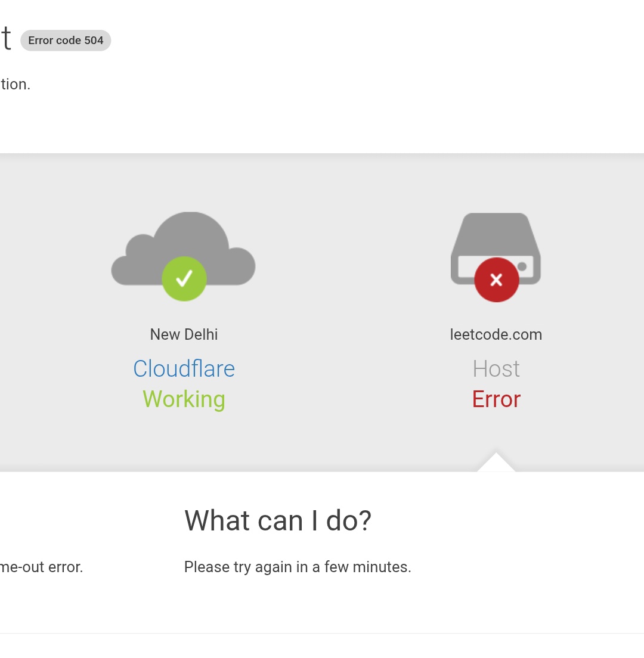Click the green checkmark status badge
The image size is (644, 658).
[184, 279]
